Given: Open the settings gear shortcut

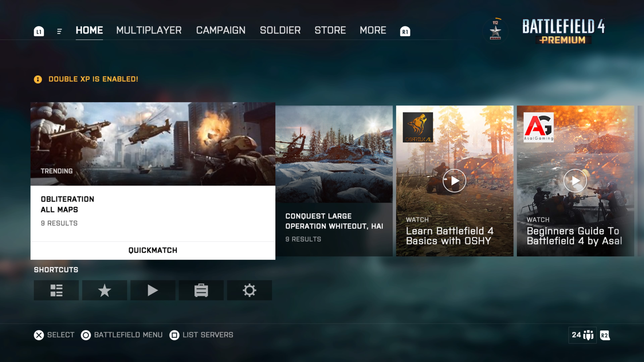Looking at the screenshot, I should [249, 290].
